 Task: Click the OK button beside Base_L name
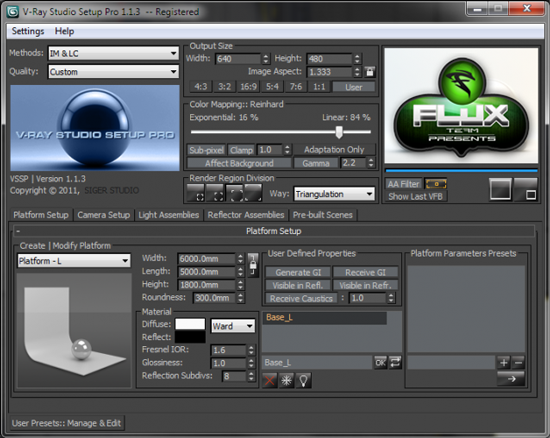pos(380,362)
